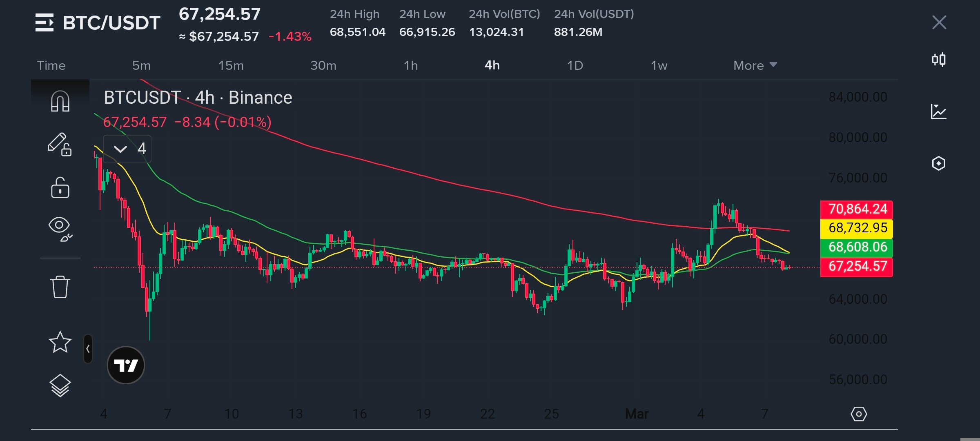Click the hexagon chart settings icon
The height and width of the screenshot is (441, 980).
(939, 163)
